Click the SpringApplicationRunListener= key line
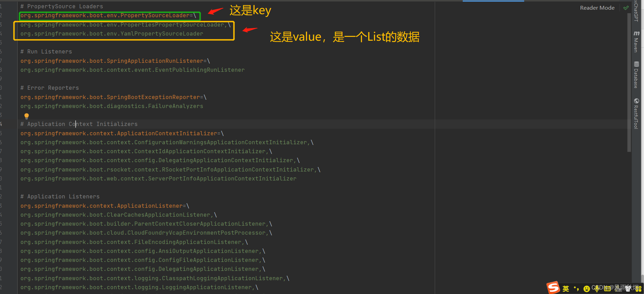Screen dimensions: 644x294 115,61
